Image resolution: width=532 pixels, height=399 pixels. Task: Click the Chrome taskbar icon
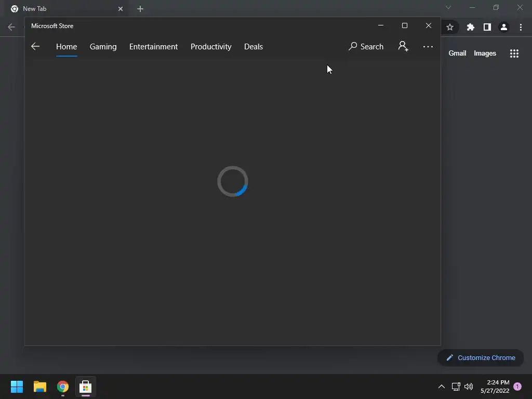click(x=63, y=387)
